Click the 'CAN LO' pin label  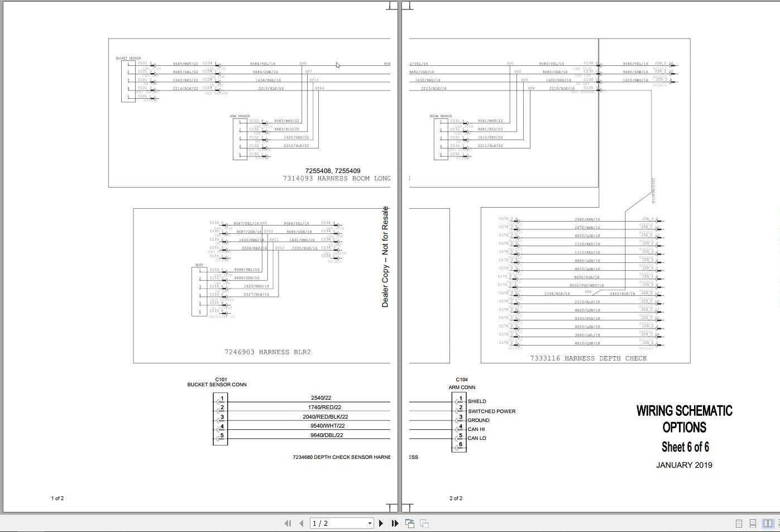click(x=477, y=438)
